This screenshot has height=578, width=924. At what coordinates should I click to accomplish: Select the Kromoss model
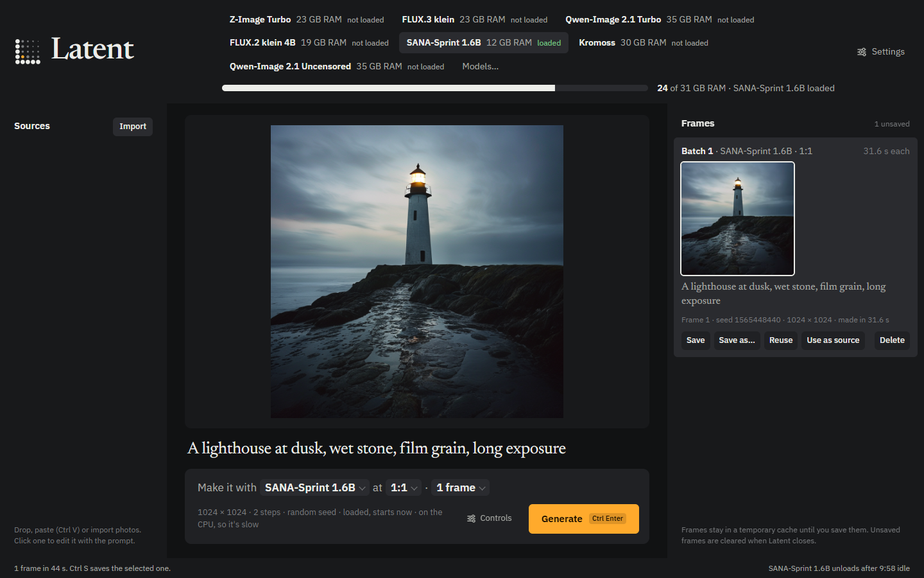pyautogui.click(x=644, y=43)
